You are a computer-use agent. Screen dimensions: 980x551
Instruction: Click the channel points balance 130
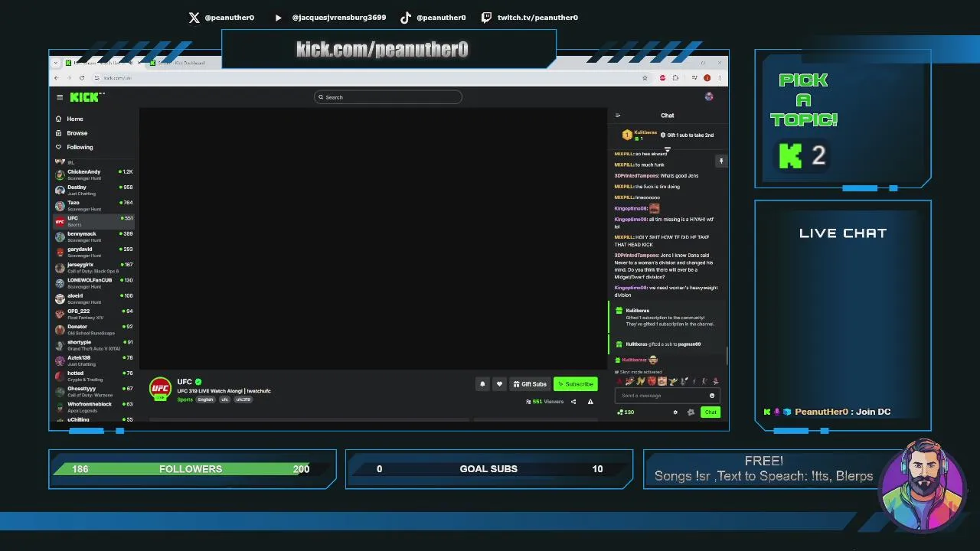pos(626,412)
